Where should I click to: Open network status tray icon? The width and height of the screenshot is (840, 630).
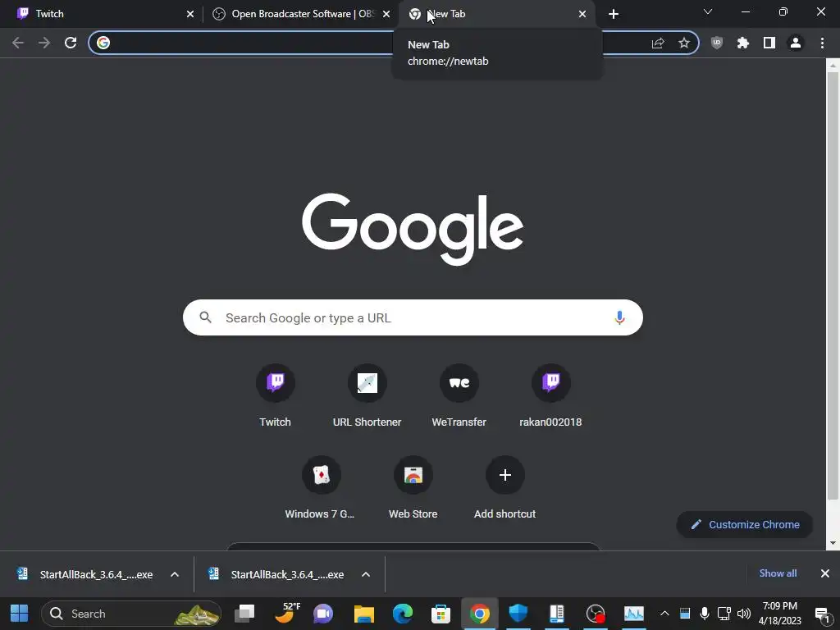point(724,614)
